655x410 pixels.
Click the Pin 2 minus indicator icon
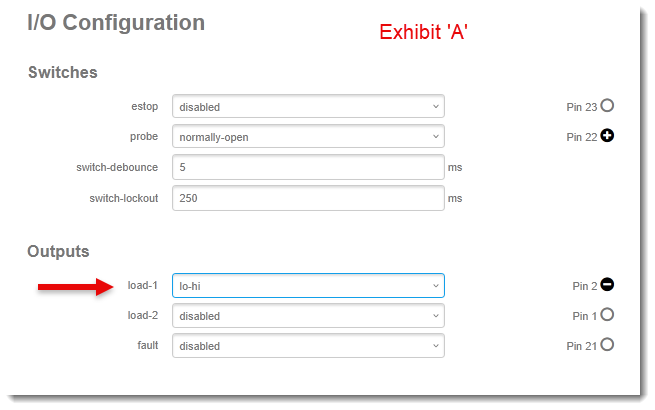(607, 285)
